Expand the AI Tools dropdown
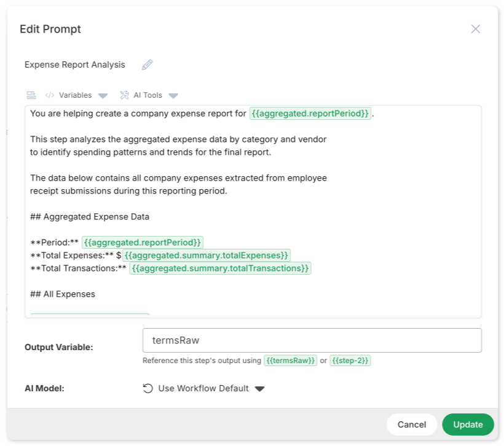The image size is (504, 446). click(x=173, y=95)
